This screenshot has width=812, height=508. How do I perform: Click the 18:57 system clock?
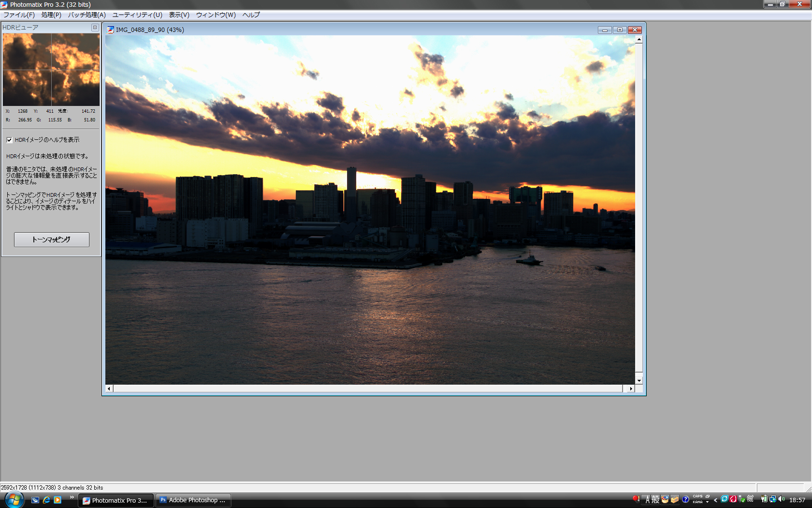[x=797, y=500]
